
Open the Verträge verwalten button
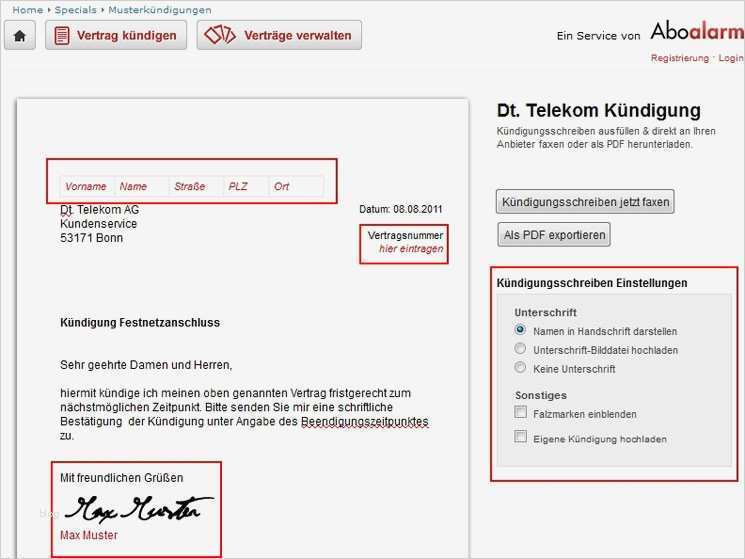tap(279, 35)
